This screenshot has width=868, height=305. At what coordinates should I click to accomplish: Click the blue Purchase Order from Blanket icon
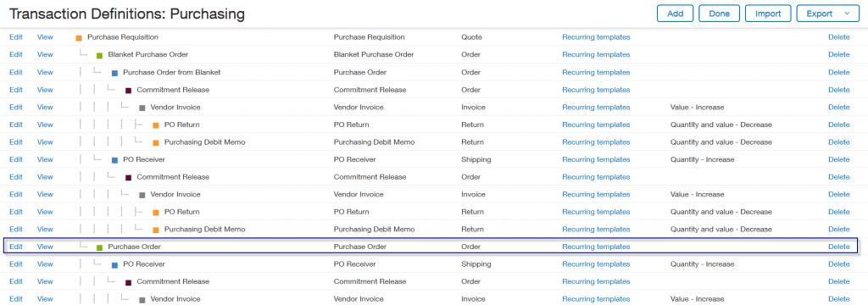[114, 73]
